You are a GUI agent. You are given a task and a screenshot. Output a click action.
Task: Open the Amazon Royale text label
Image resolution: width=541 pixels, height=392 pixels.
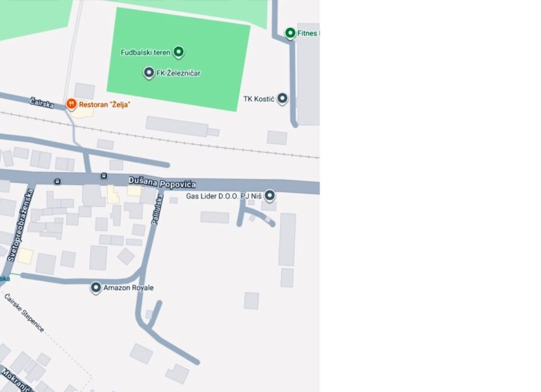click(128, 288)
